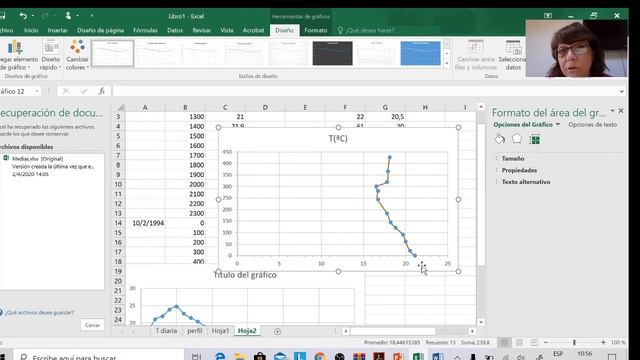Viewport: 640px width, 360px height.
Task: Click cell containing 10/2/1994
Action: coord(145,223)
